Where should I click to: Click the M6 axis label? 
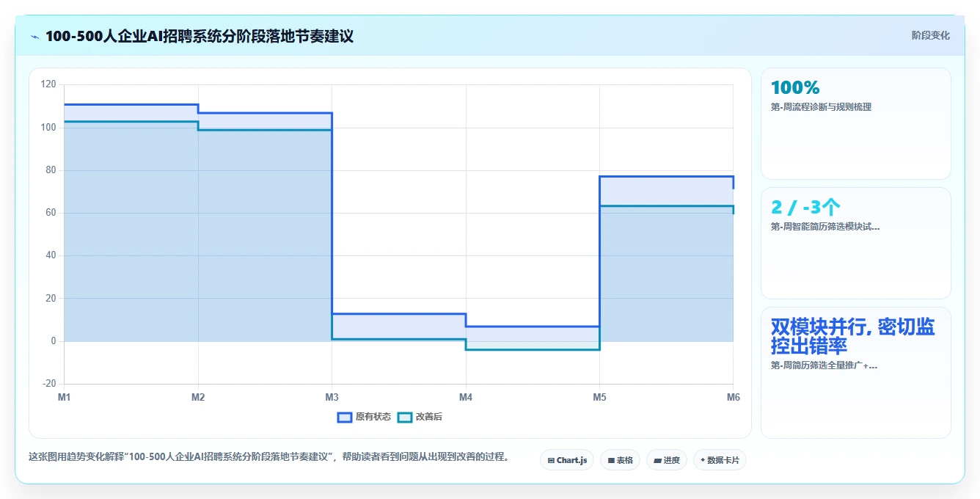pos(733,397)
